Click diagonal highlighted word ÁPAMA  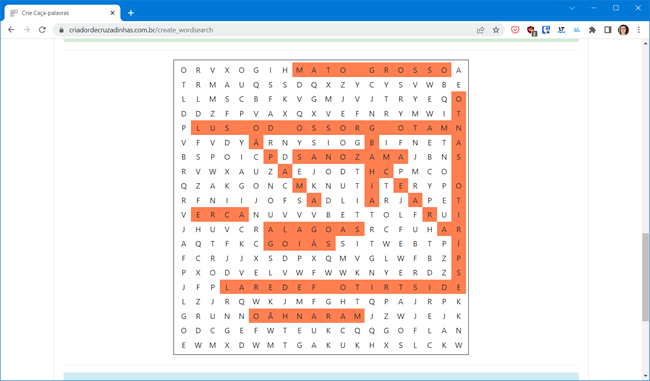point(285,172)
